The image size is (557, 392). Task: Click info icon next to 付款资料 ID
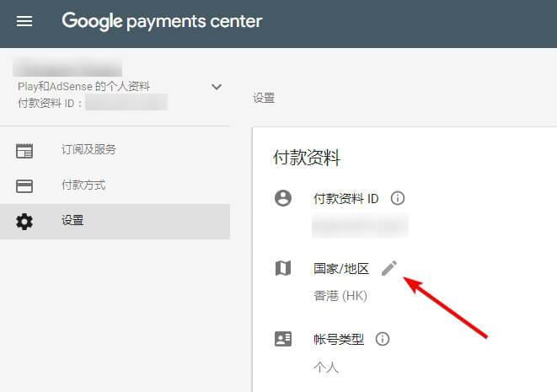[398, 198]
